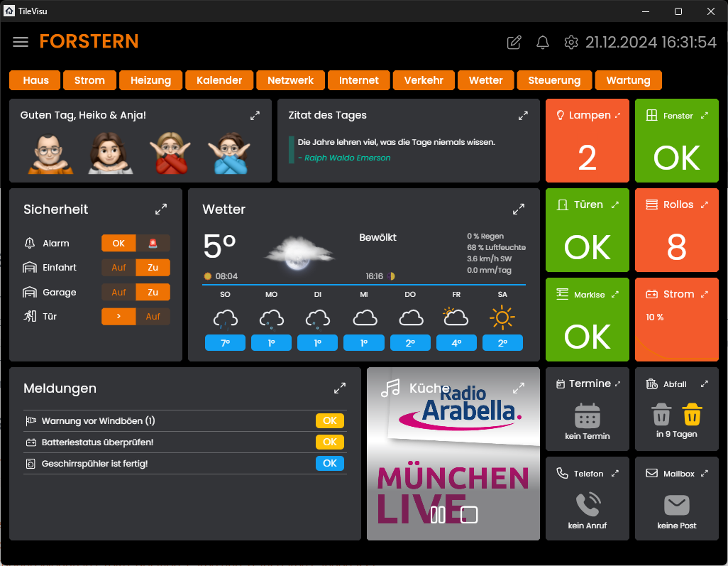Click the calendar icon in Termine tile
The width and height of the screenshot is (728, 566).
tap(587, 415)
